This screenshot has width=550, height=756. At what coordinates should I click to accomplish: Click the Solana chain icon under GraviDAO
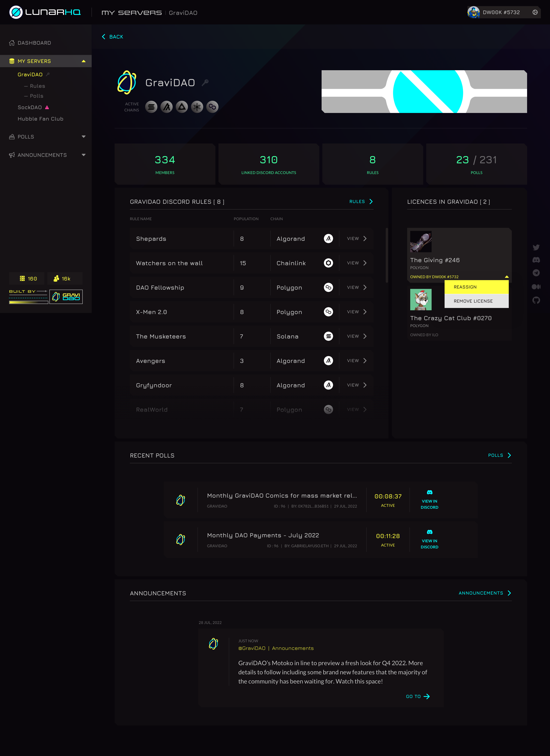[x=151, y=107]
